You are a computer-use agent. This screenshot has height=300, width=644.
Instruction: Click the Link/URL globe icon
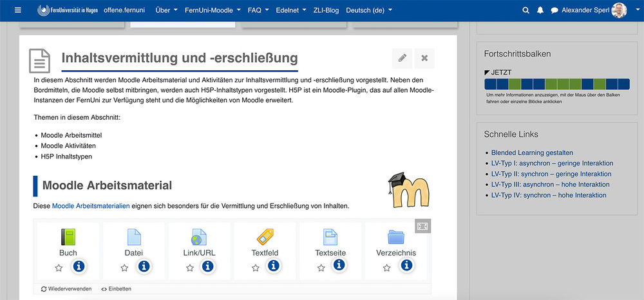coord(199,237)
